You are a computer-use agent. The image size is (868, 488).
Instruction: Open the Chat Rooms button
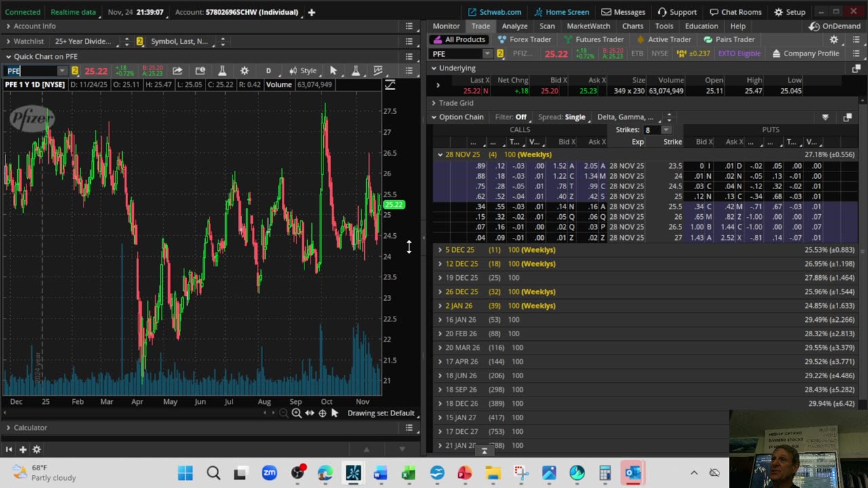pyautogui.click(x=735, y=12)
